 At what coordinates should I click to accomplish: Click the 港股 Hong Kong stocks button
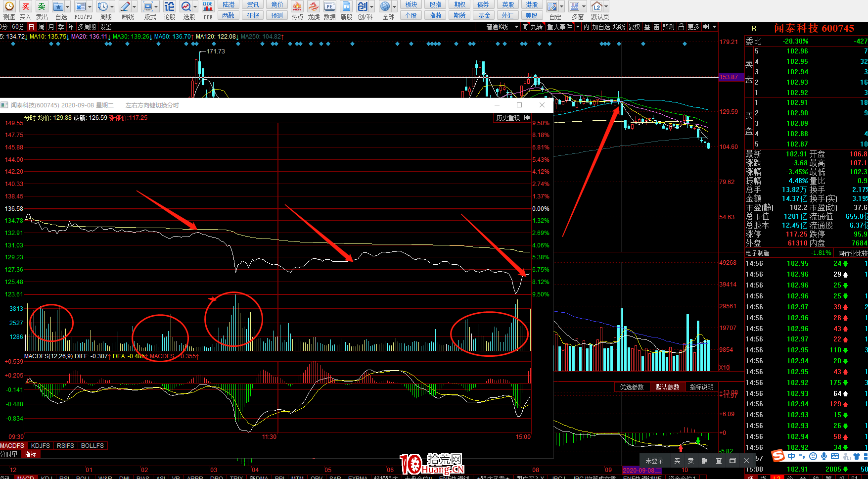tap(532, 4)
